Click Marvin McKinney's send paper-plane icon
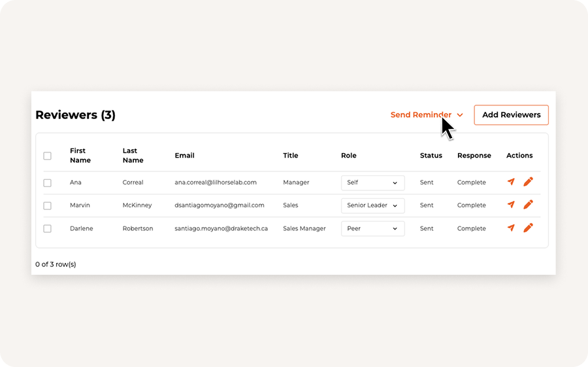The image size is (588, 367). point(511,205)
